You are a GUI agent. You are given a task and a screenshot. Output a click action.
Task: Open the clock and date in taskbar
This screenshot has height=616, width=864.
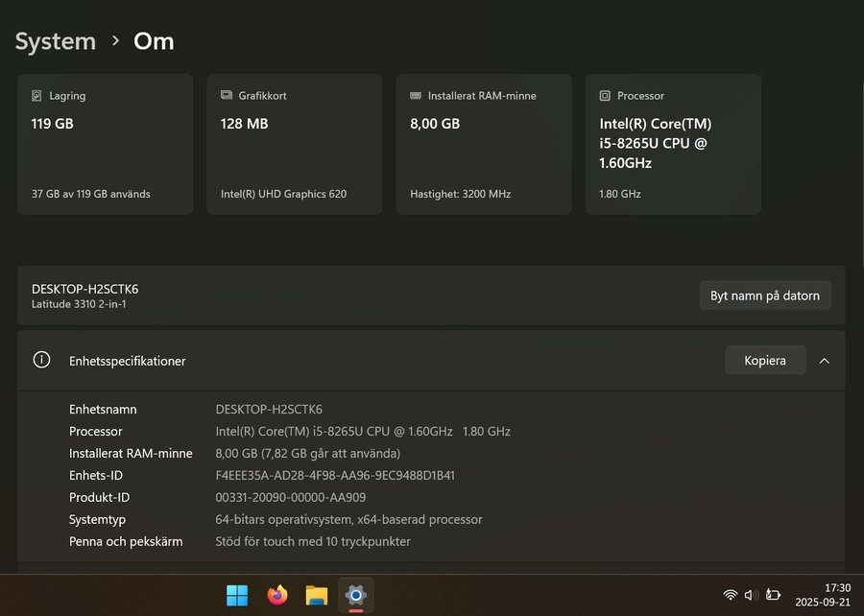[x=823, y=595]
